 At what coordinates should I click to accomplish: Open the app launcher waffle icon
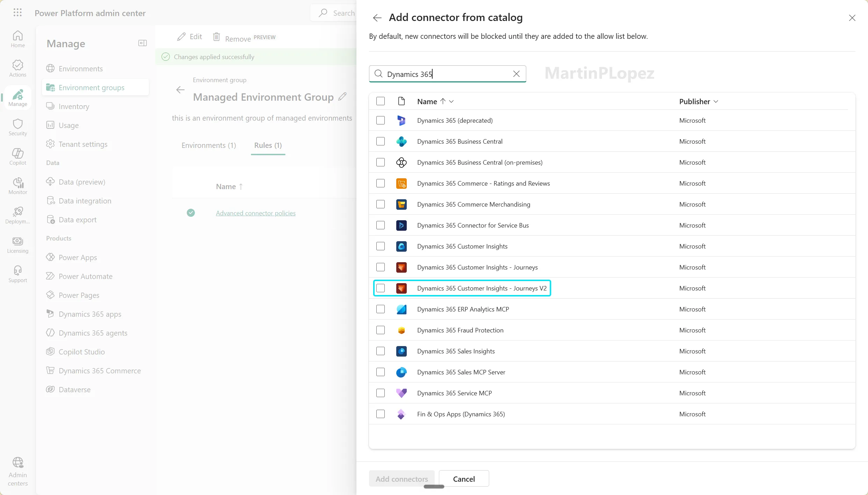[17, 13]
